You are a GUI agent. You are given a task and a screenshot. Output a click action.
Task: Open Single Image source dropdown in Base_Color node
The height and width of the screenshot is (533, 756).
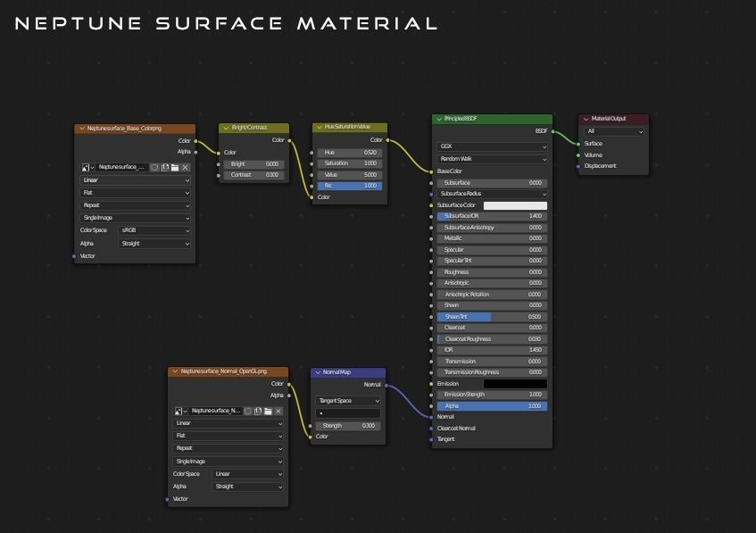pos(135,218)
